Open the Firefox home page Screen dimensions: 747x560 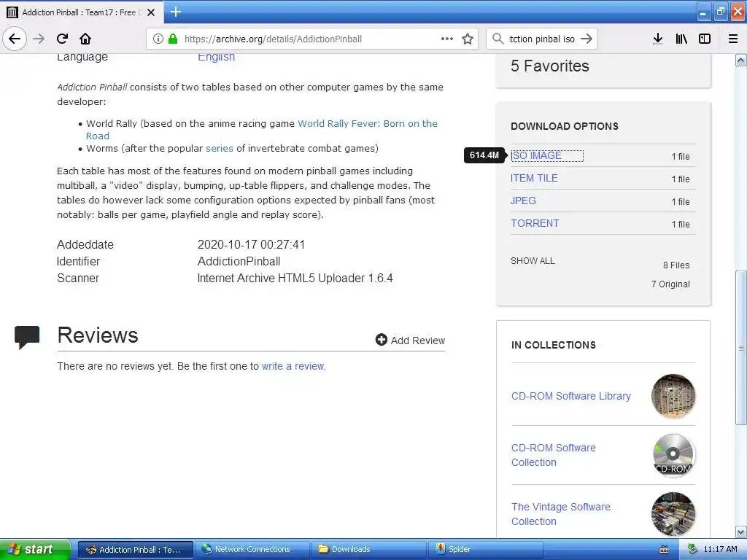point(85,39)
